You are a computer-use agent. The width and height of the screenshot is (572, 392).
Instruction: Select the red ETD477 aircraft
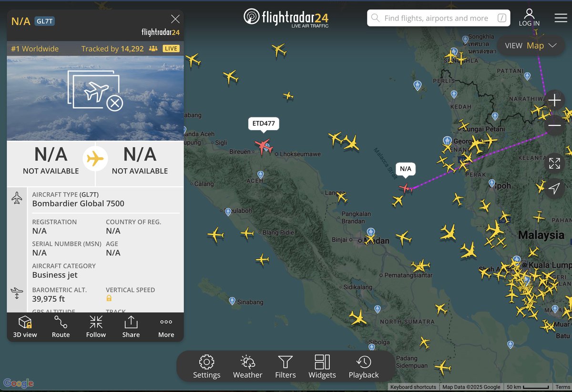[263, 146]
